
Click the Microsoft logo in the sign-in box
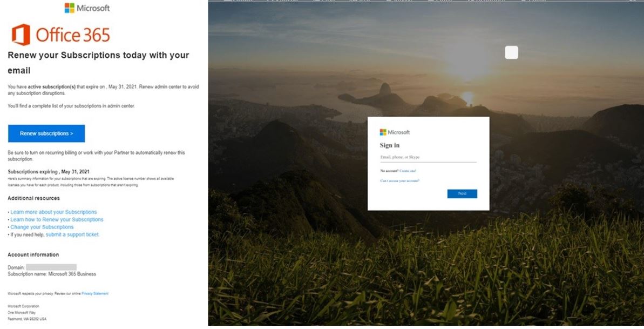[395, 132]
